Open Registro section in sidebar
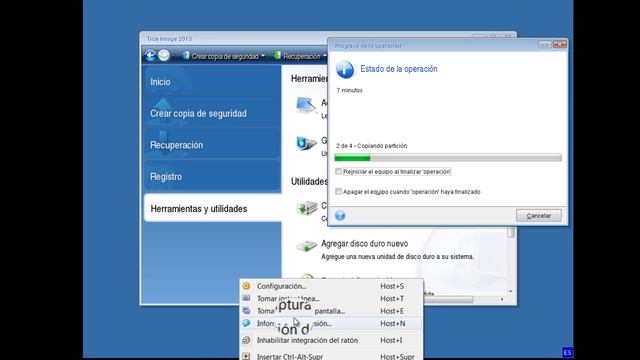The height and width of the screenshot is (360, 640). pos(212,177)
